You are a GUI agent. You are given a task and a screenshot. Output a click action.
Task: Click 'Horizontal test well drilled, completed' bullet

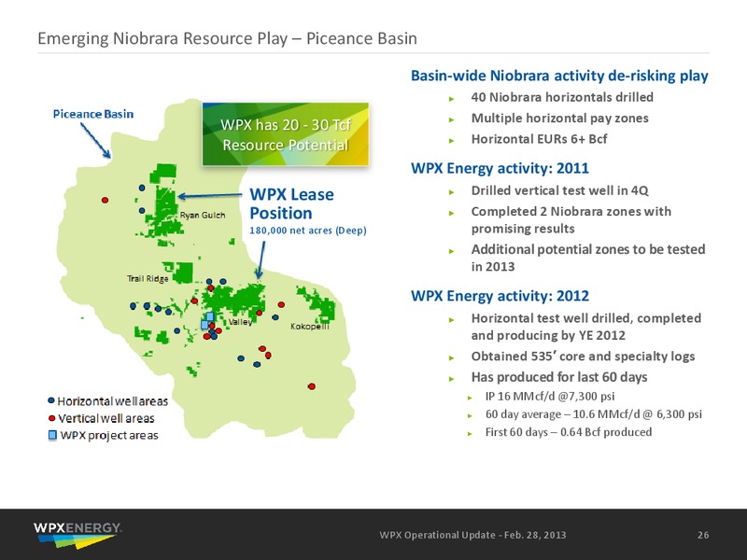pyautogui.click(x=586, y=327)
